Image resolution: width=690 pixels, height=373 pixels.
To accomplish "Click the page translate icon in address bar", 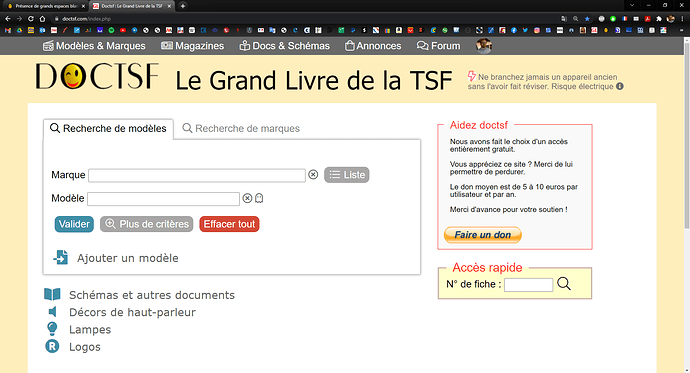I will pyautogui.click(x=564, y=19).
